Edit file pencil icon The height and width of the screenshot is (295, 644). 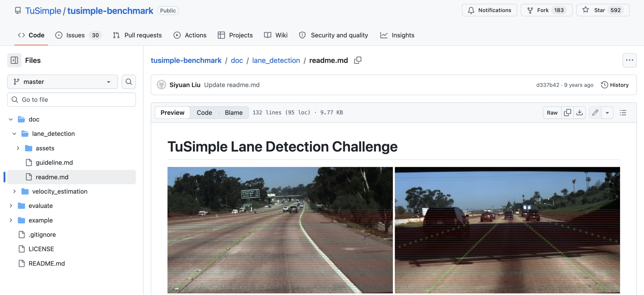pos(595,113)
